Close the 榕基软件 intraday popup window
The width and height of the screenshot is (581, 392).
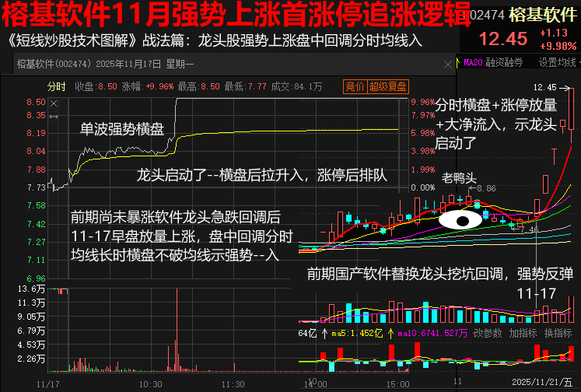point(447,65)
